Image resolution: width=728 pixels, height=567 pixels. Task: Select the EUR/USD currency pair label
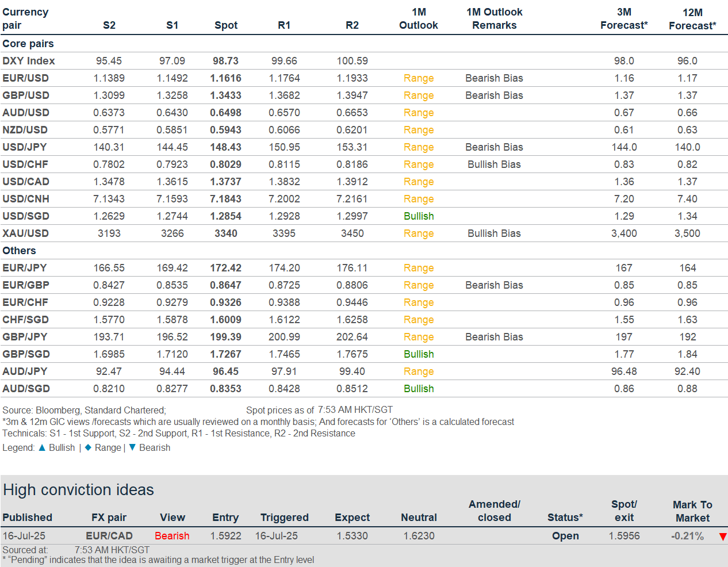[x=25, y=78]
